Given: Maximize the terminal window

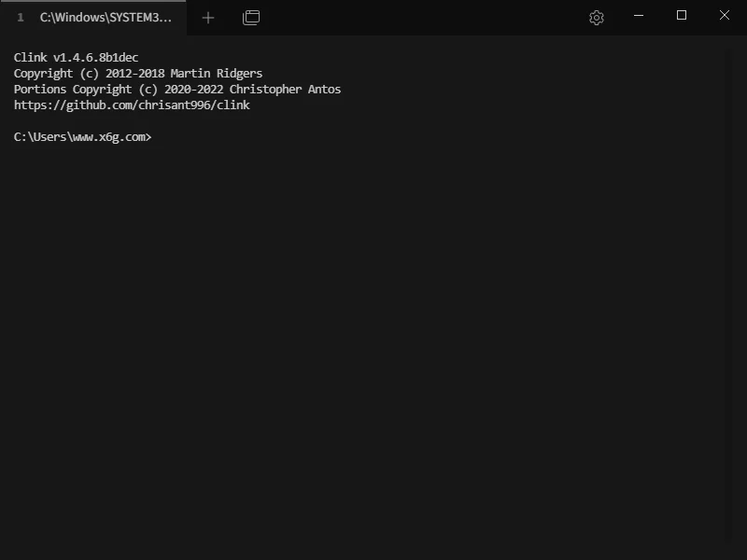Looking at the screenshot, I should click(x=681, y=17).
